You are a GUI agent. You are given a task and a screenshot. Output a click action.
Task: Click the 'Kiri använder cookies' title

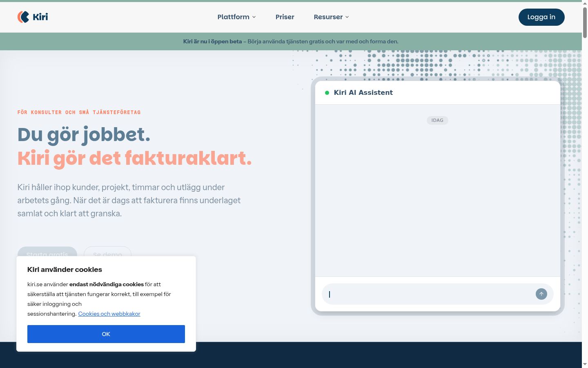pos(65,269)
